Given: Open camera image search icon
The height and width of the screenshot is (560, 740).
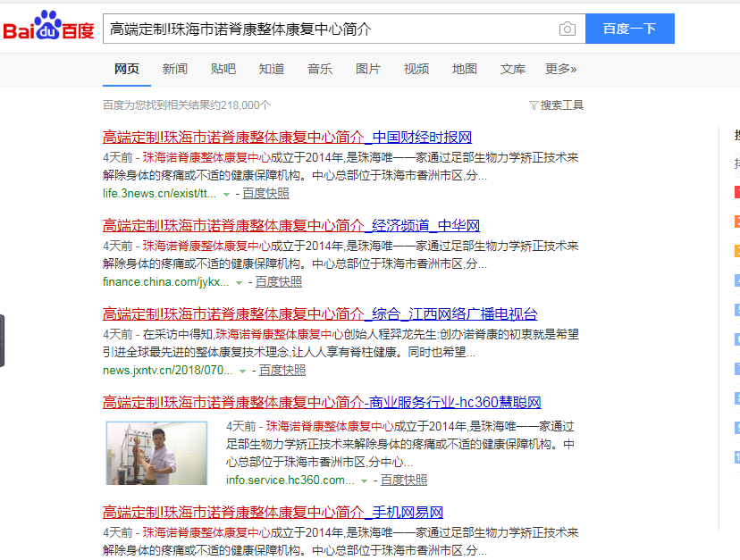Looking at the screenshot, I should [x=568, y=29].
